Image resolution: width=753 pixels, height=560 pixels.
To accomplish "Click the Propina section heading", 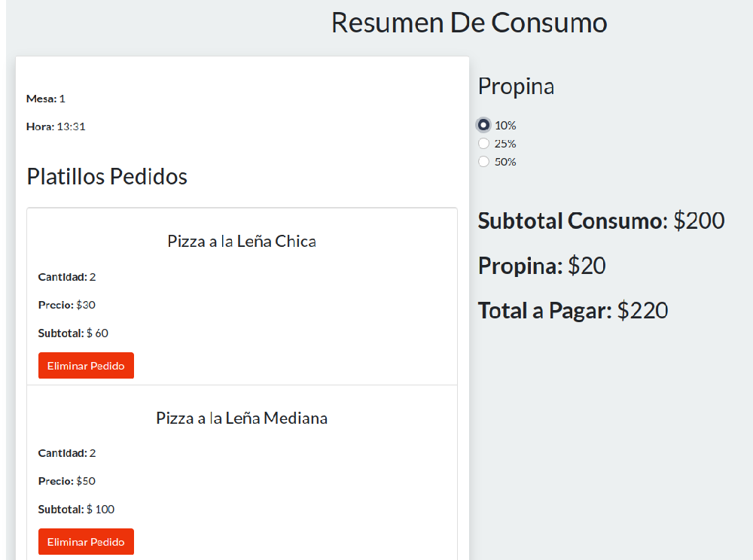I will (516, 86).
